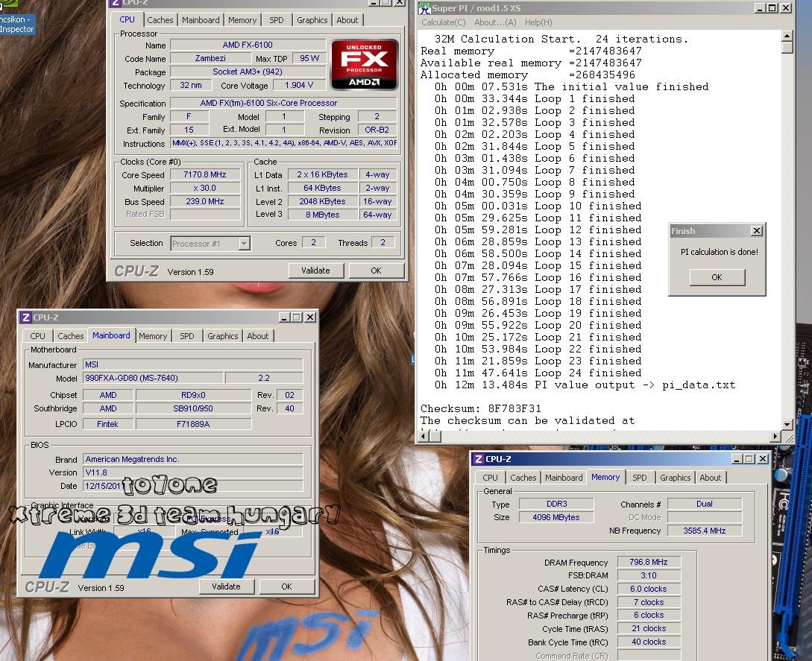Click the CAS# Latency value 6.0 clocks

[649, 589]
